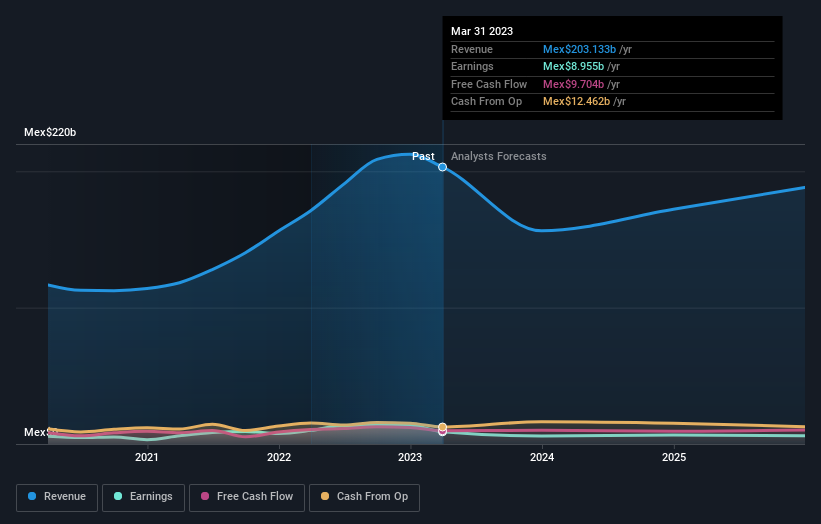
Task: Click the orange Cash From Op data point marker
Action: [x=442, y=427]
